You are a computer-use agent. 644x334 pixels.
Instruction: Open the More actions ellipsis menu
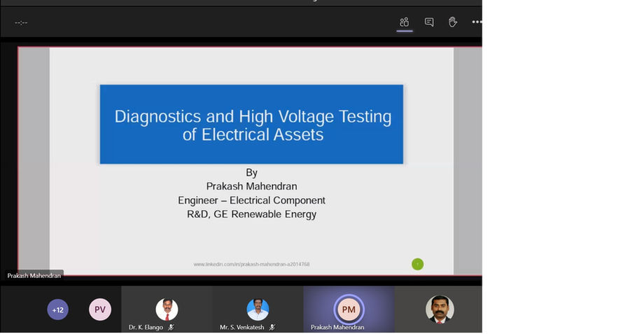[477, 22]
